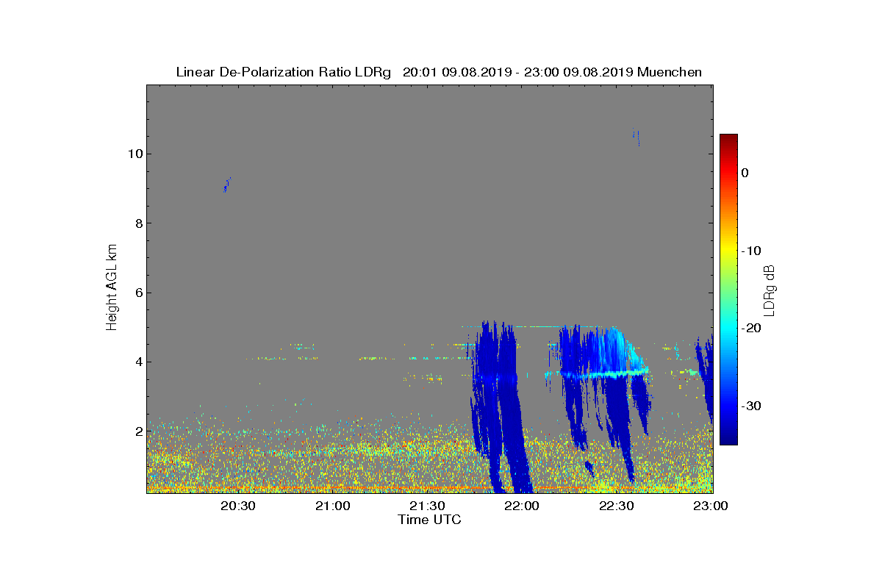Click the colorbar value 0
The image size is (882, 588).
(x=745, y=173)
